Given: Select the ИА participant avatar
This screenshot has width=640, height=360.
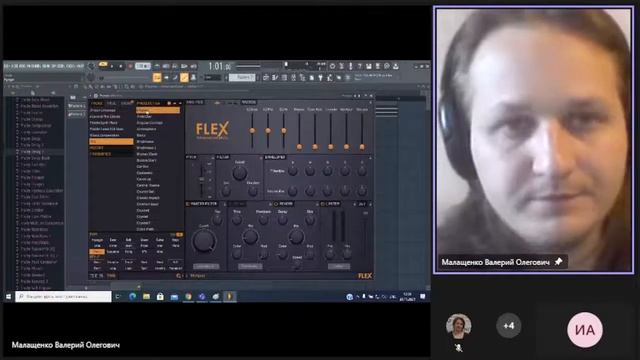Looking at the screenshot, I should pos(585,330).
